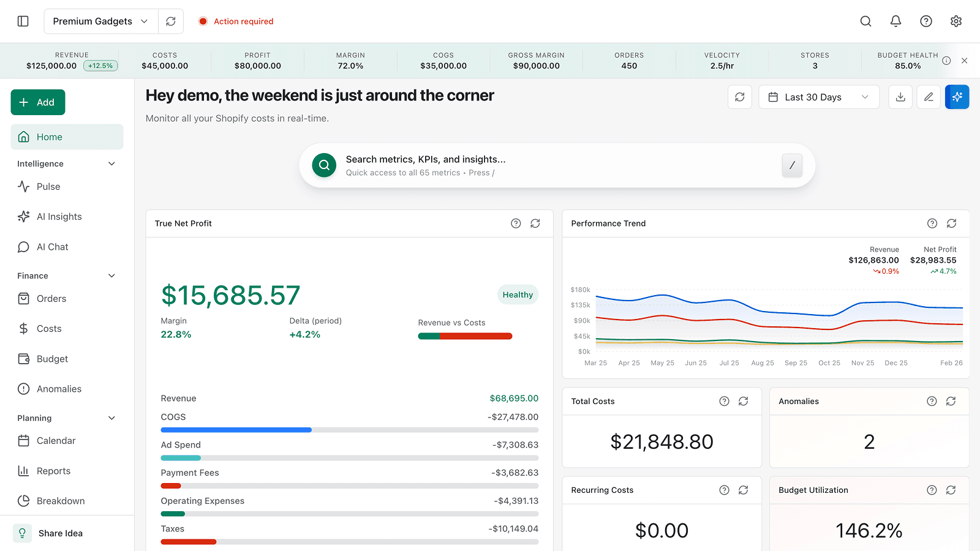Click the edit pencil icon

pos(929,97)
